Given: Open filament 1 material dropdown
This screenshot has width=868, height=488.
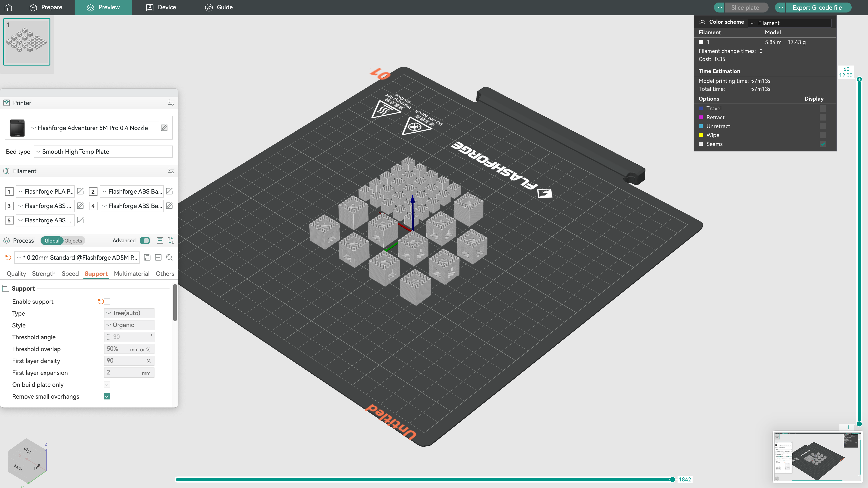Looking at the screenshot, I should pos(46,191).
